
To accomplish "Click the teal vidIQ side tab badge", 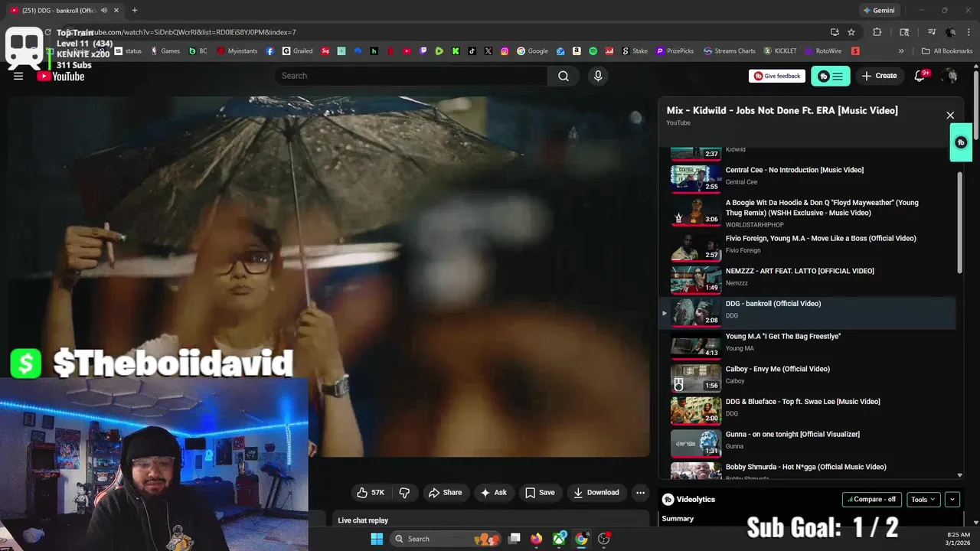I will click(x=961, y=142).
